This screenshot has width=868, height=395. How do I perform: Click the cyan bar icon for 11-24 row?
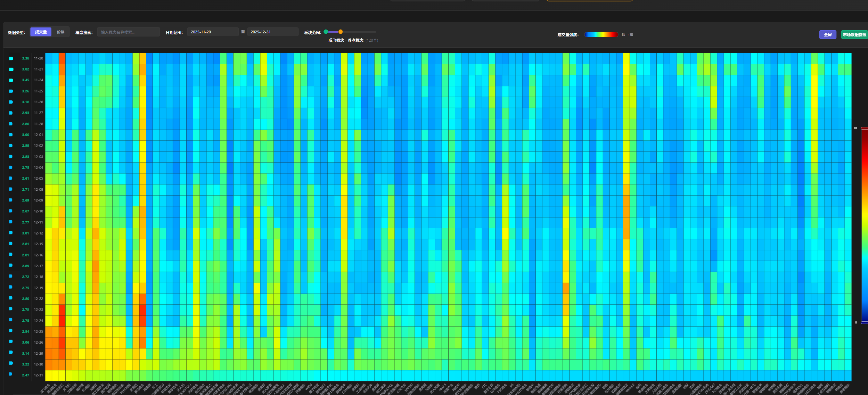click(11, 80)
